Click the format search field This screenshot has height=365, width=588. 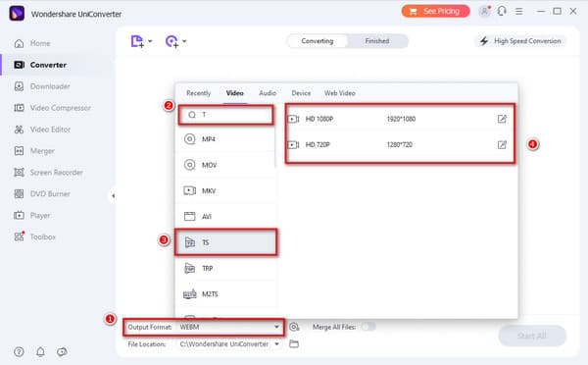click(x=225, y=115)
